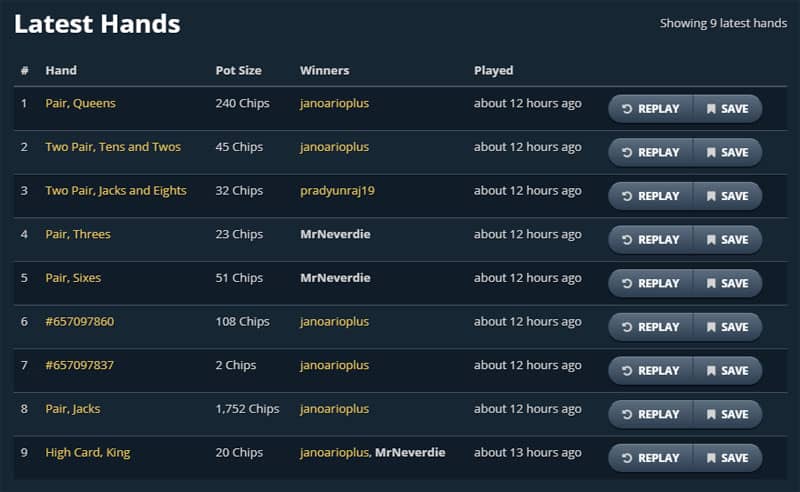Viewport: 800px width, 492px height.
Task: Save the High Card, King hand
Action: pyautogui.click(x=728, y=458)
